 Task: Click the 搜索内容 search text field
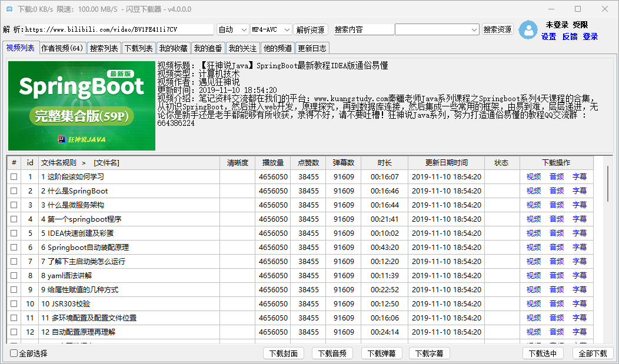(364, 29)
